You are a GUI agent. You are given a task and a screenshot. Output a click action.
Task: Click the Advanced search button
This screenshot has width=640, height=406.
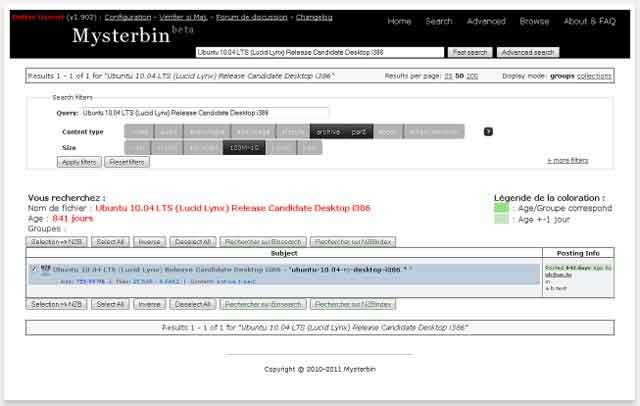pos(528,52)
